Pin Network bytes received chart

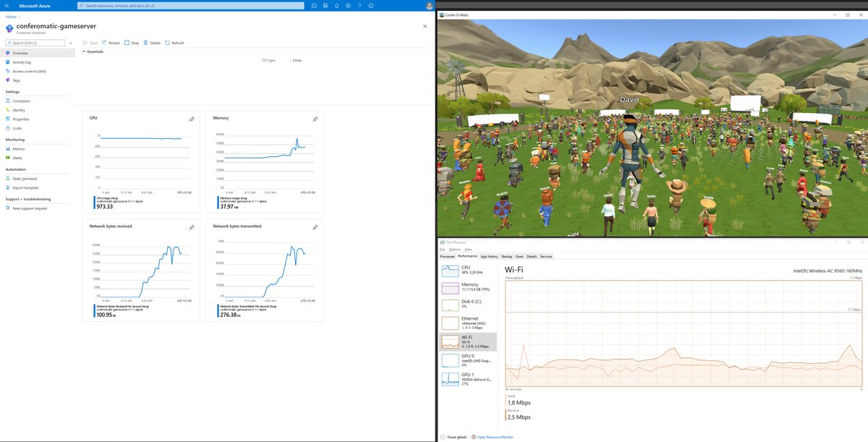(x=192, y=227)
